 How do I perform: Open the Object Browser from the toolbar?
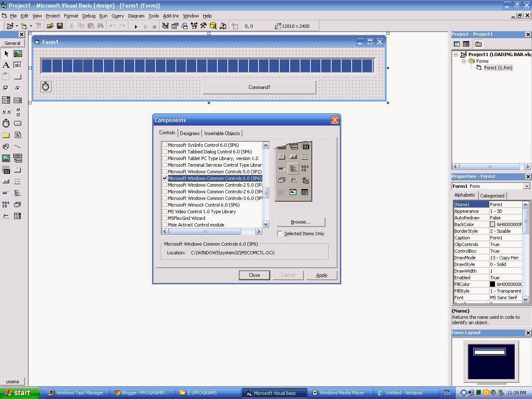(194, 26)
